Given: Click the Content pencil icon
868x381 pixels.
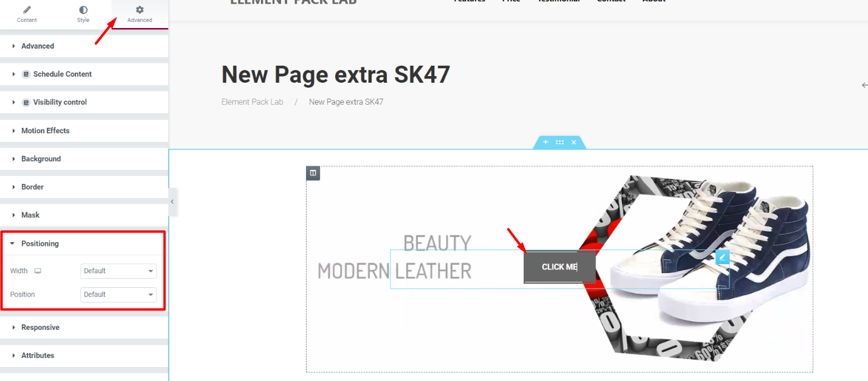Looking at the screenshot, I should coord(27,10).
